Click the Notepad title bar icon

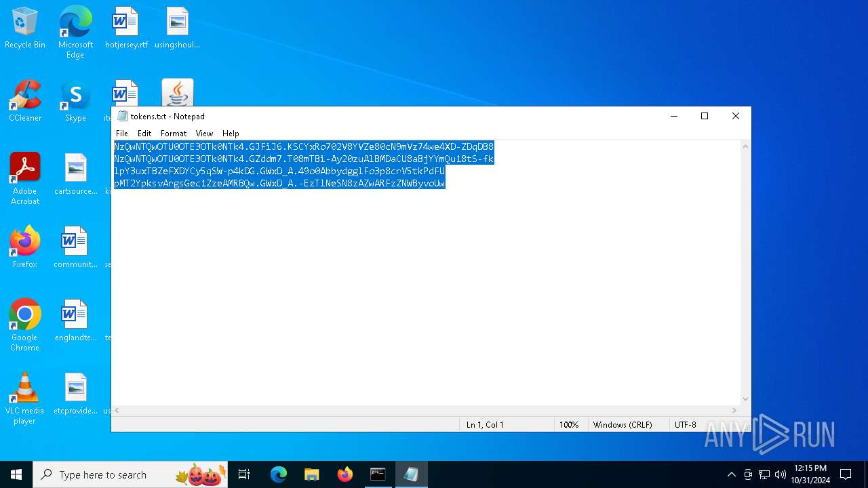tap(122, 116)
